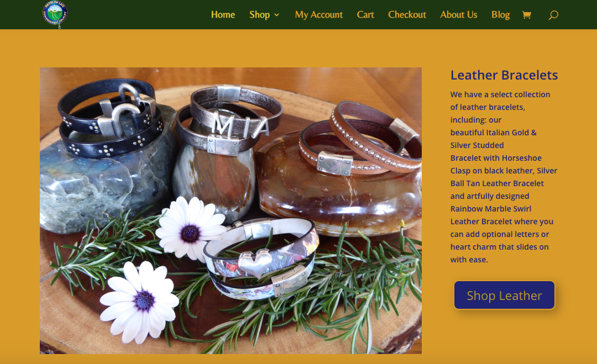Open the search magnifier icon

pyautogui.click(x=553, y=15)
